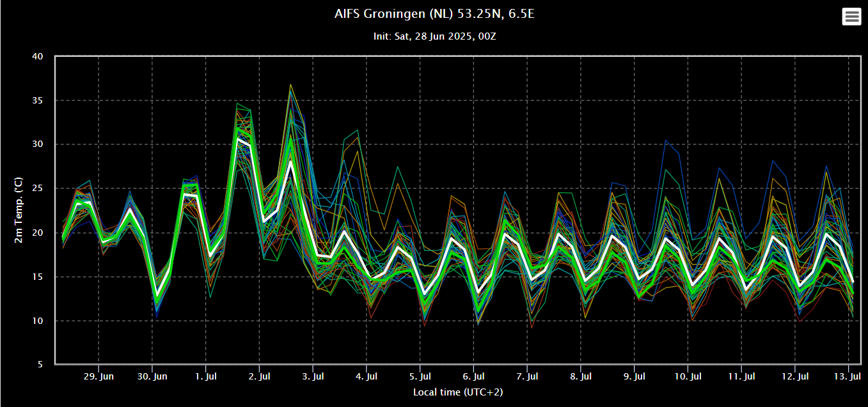
Task: Click the '5' y-axis tick label
Action: (40, 365)
